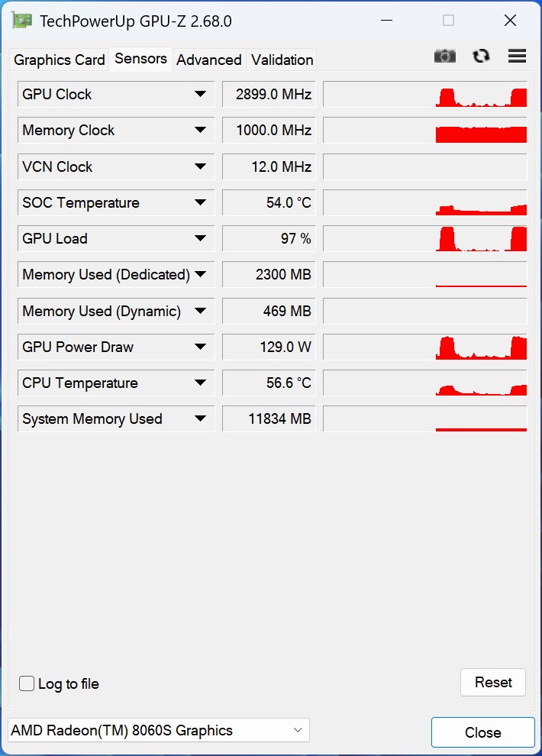Screen dimensions: 542x756
Task: Enable the Log to file checkbox
Action: pyautogui.click(x=27, y=683)
